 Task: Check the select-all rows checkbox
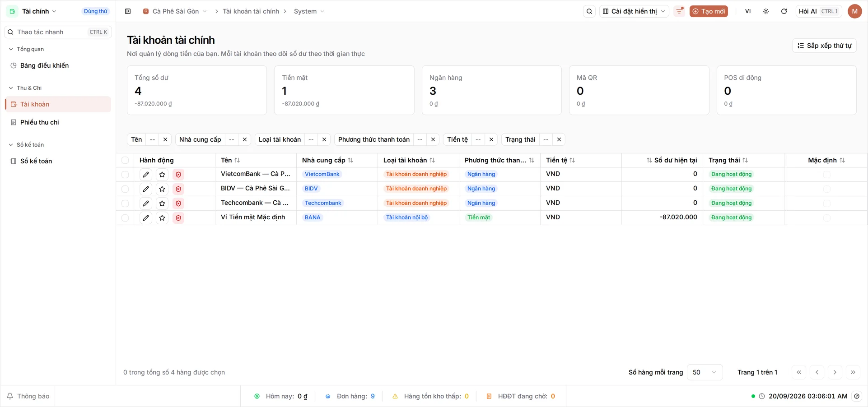point(125,160)
